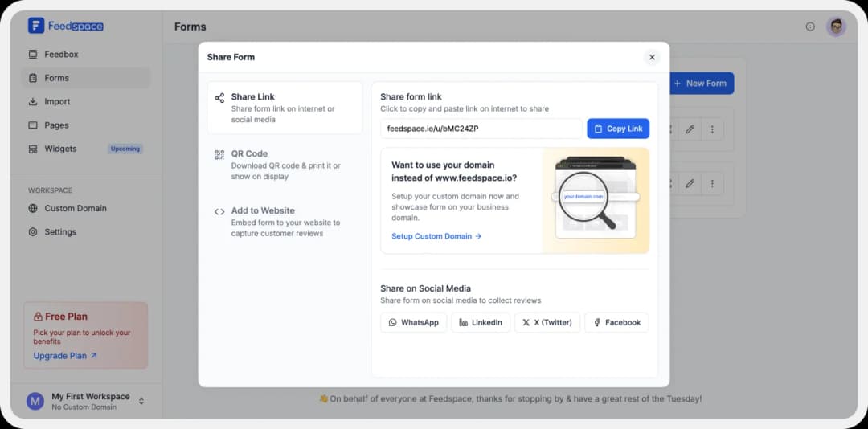Click the Custom Domain globe icon
The image size is (868, 429).
(x=33, y=208)
